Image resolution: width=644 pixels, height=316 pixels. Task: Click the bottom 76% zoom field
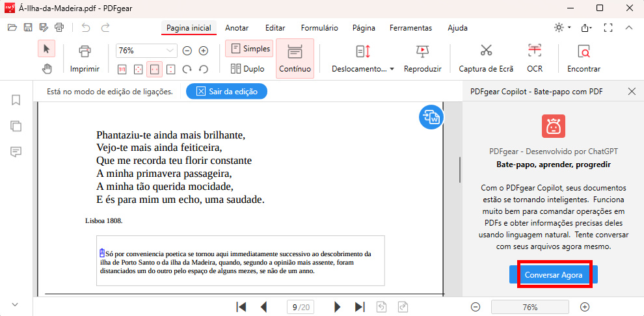(530, 306)
